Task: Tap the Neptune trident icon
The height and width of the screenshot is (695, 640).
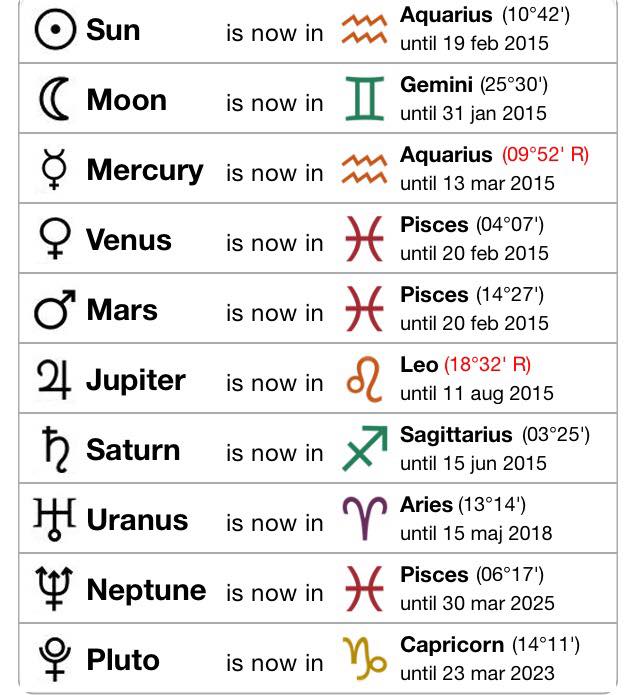Action: click(x=54, y=589)
